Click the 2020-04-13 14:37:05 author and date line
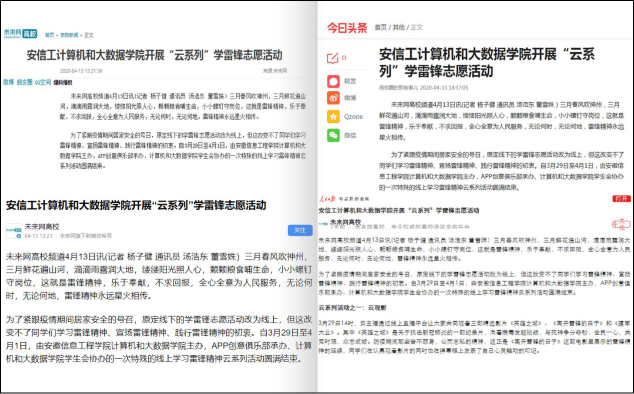 point(424,87)
